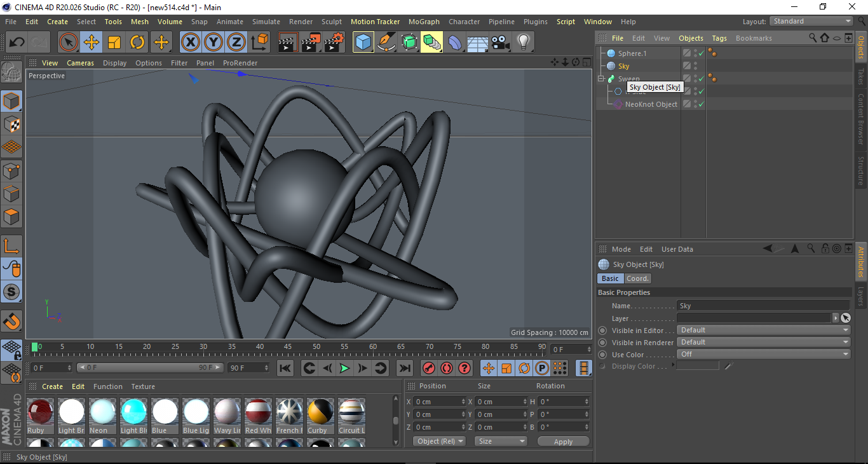Select the Live Selection tool

tap(69, 43)
